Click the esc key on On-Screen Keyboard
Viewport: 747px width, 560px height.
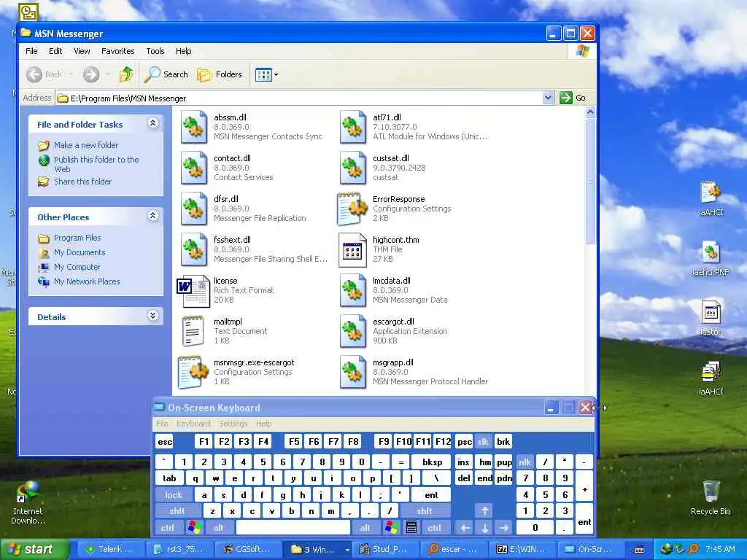coord(164,442)
